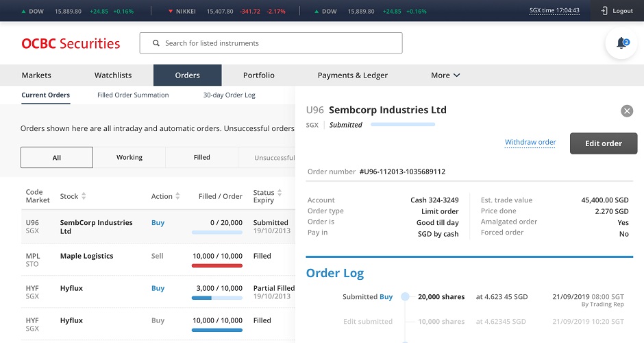Viewport: 644px width, 343px height.
Task: Click the 45,400.00 SGD trade value
Action: coord(605,200)
